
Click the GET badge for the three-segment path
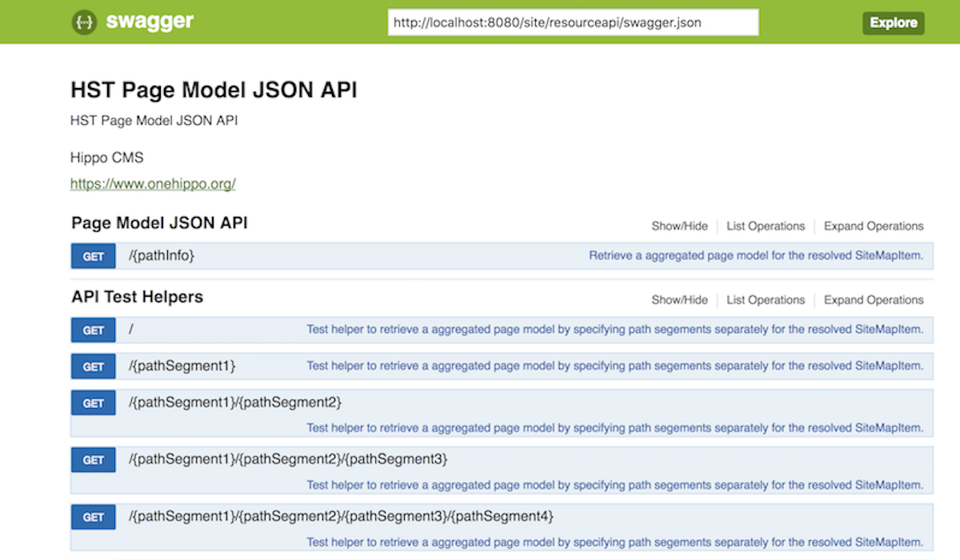click(x=94, y=460)
